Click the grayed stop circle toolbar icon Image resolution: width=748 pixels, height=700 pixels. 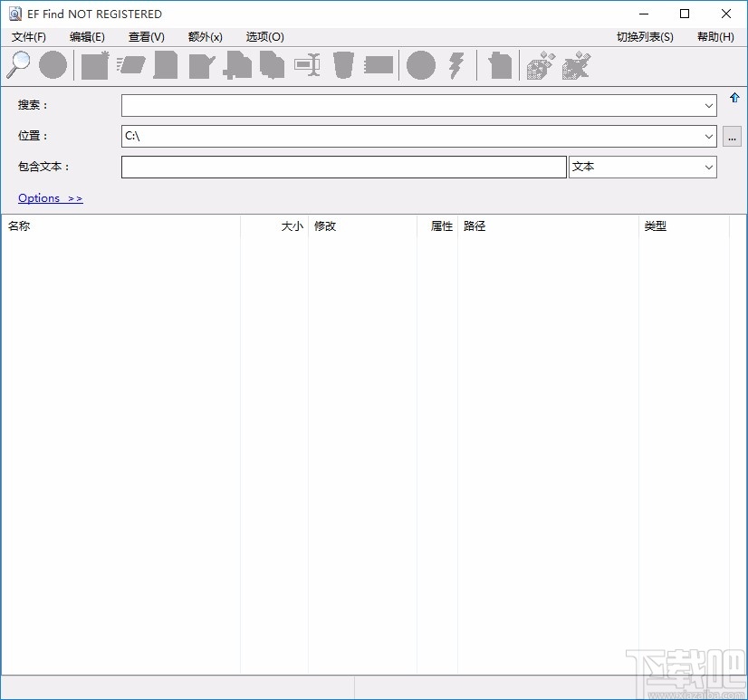pyautogui.click(x=53, y=65)
